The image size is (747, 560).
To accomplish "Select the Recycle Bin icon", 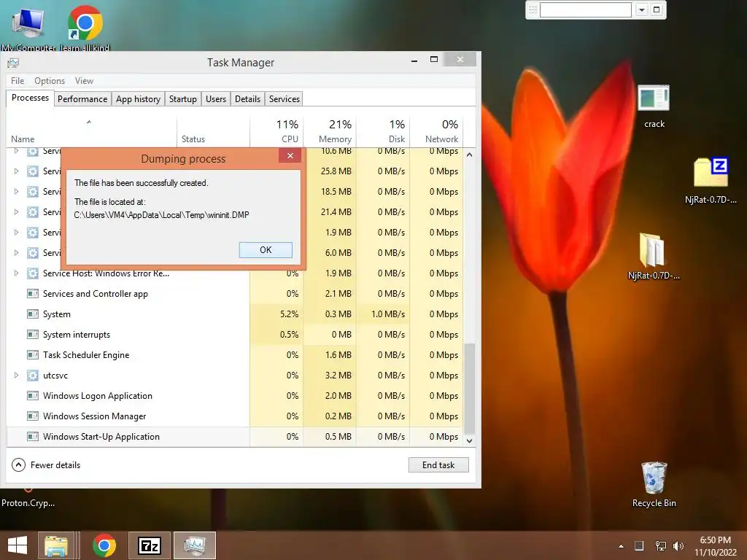I will pos(654,485).
